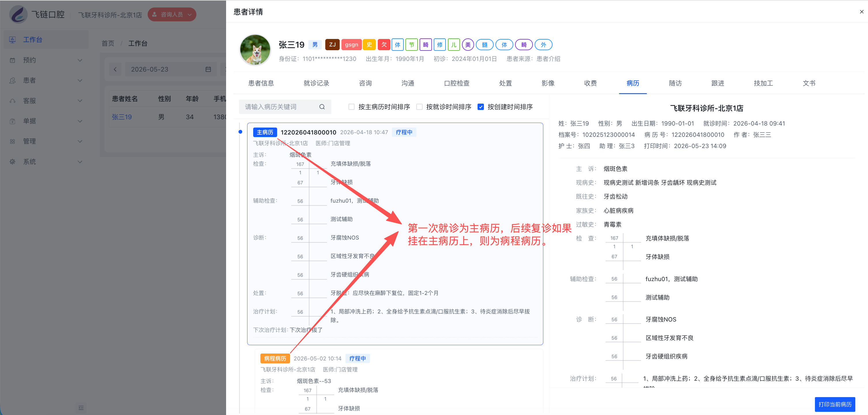Open the 收费 tab
868x415 pixels.
590,83
